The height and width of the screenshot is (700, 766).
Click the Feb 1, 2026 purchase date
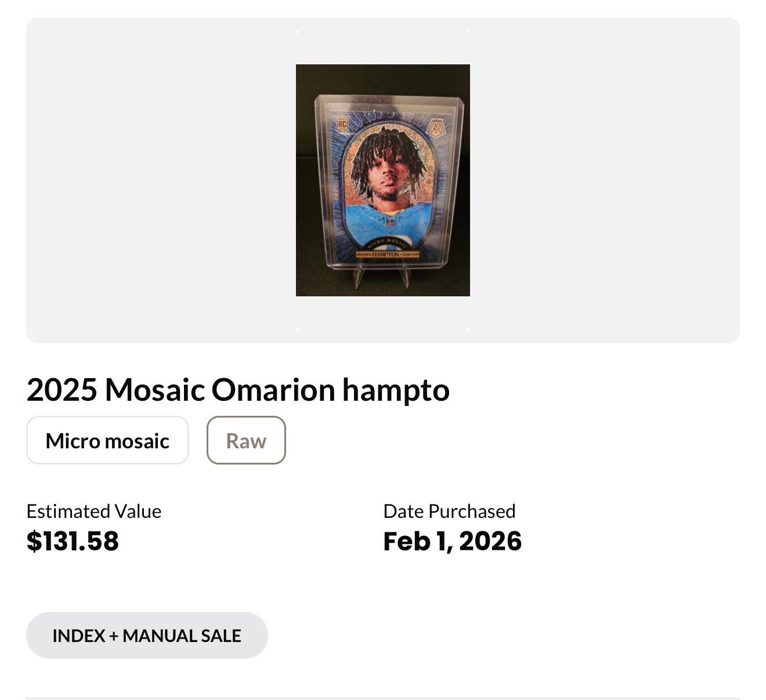tap(452, 541)
